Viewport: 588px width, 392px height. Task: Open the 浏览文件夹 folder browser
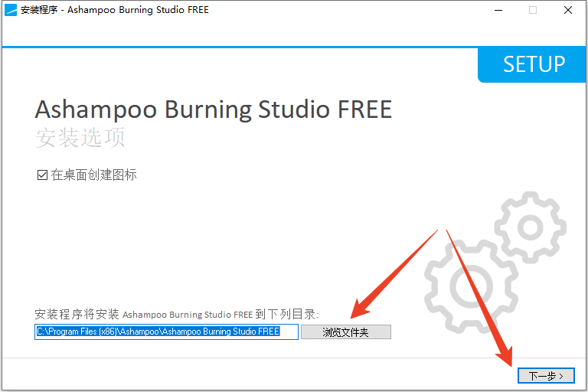[x=346, y=332]
